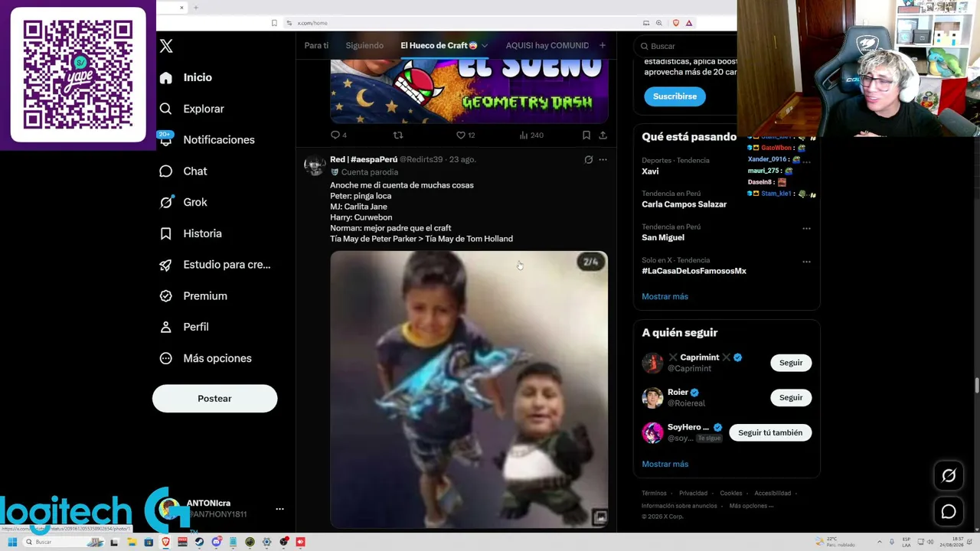
Task: Bookmark the Geometry Dash post
Action: point(586,135)
